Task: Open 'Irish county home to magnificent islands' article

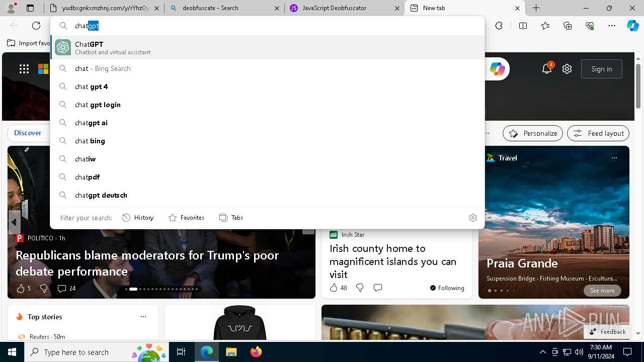Action: [x=393, y=261]
